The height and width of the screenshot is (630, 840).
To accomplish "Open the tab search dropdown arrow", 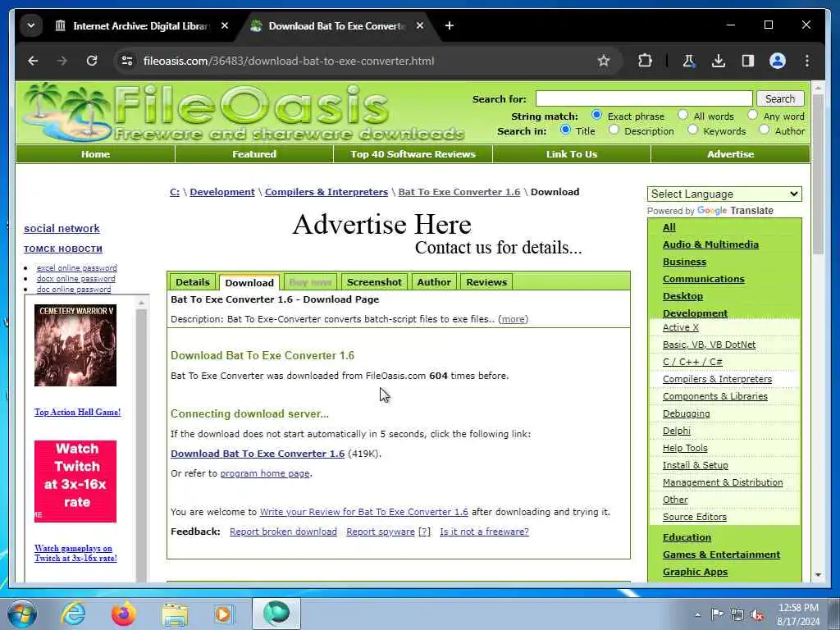I will 31,25.
